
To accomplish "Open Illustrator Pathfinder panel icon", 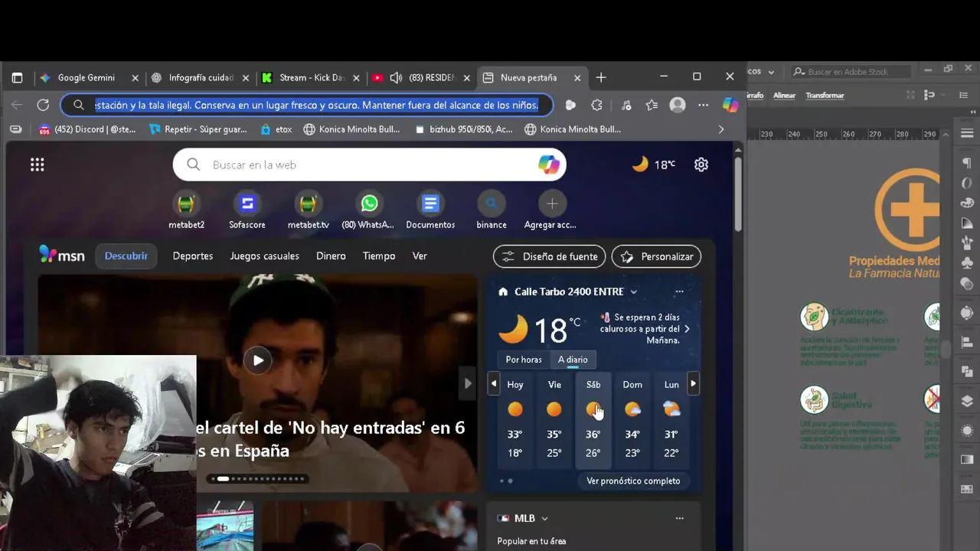I will [967, 371].
